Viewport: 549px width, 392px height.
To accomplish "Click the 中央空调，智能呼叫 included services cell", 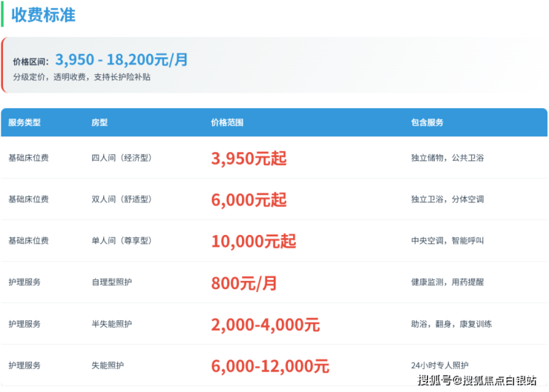I will (447, 241).
